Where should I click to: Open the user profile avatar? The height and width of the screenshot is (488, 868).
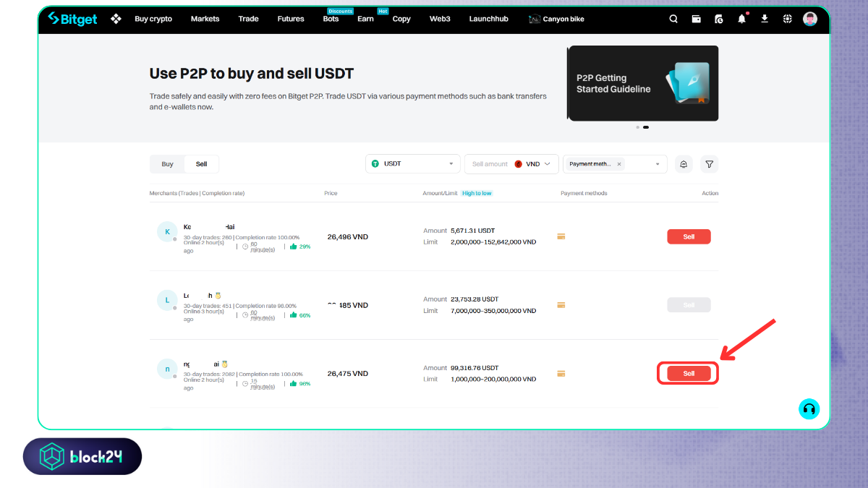[810, 19]
